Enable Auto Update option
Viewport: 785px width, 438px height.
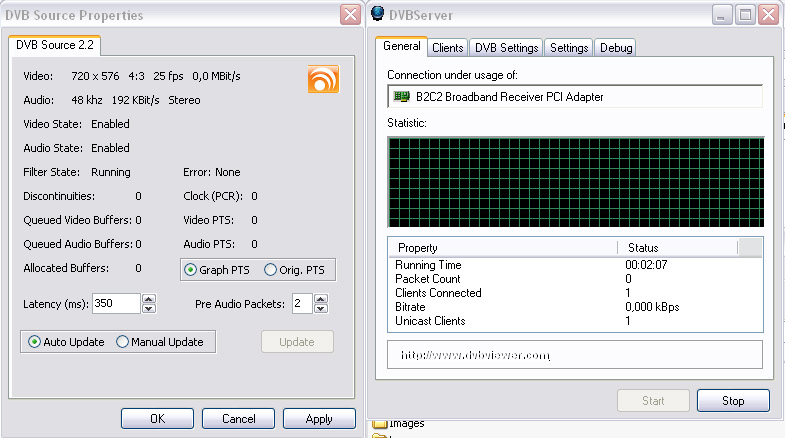pos(34,342)
